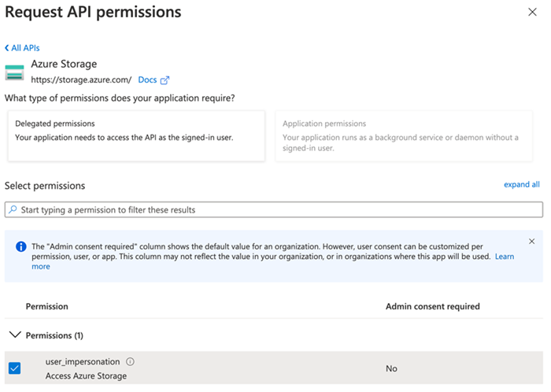Collapse the Permissions (1) group

pos(14,335)
